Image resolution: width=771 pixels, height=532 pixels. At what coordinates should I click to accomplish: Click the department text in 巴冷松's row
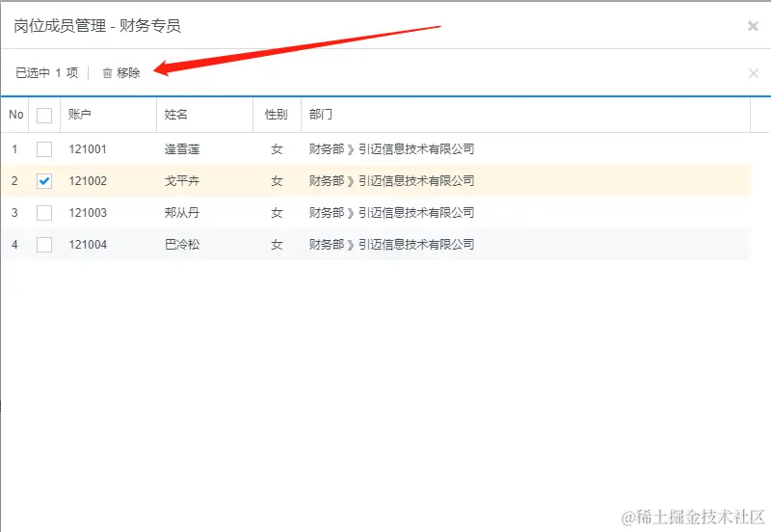pos(391,245)
